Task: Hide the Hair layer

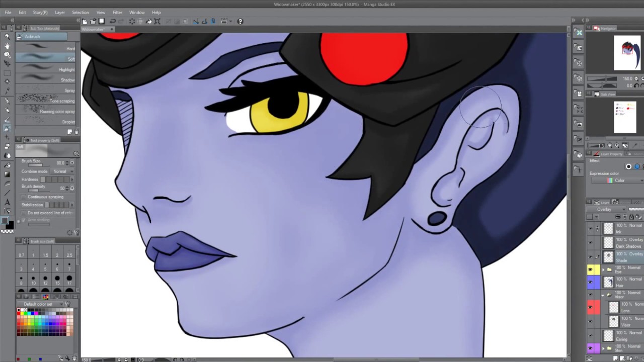Action: [590, 282]
